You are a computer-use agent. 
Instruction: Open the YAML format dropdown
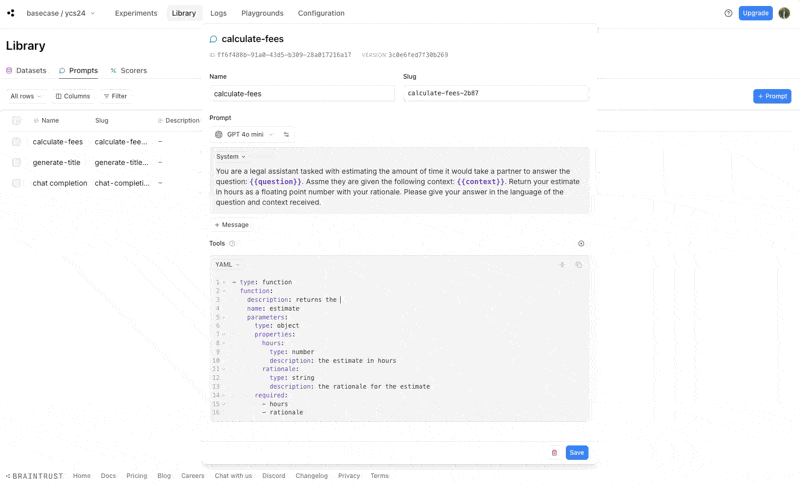[x=227, y=265]
